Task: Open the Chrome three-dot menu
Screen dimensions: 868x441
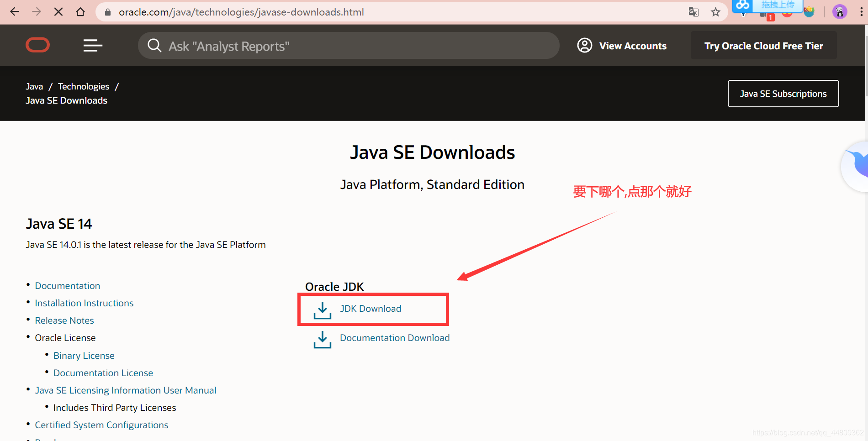Action: coord(862,12)
